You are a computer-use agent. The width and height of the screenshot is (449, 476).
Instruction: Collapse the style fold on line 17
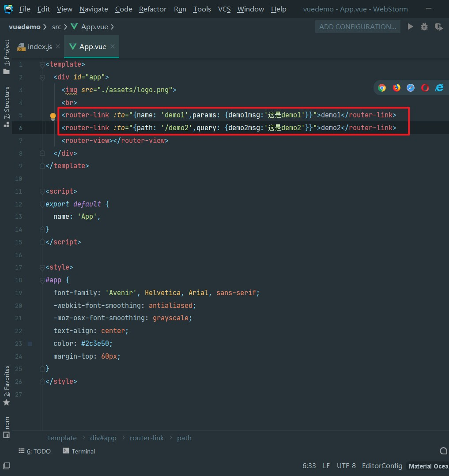[x=42, y=267]
